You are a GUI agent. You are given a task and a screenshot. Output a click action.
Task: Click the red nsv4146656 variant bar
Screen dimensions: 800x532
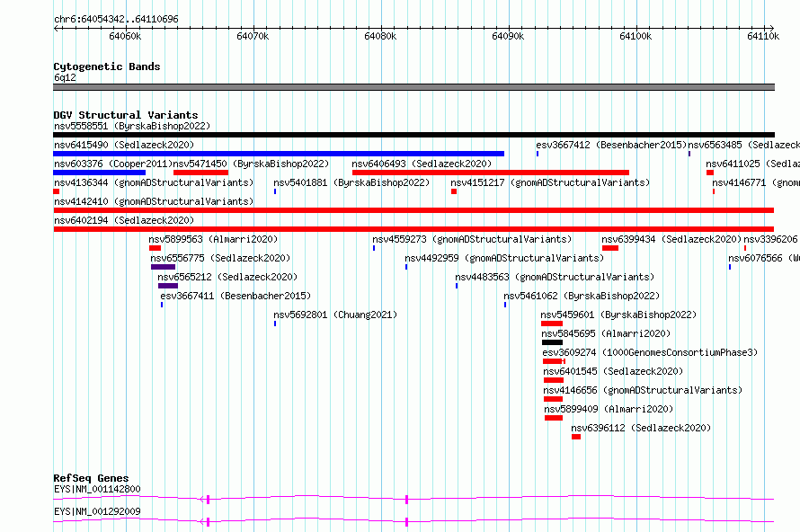tap(553, 399)
